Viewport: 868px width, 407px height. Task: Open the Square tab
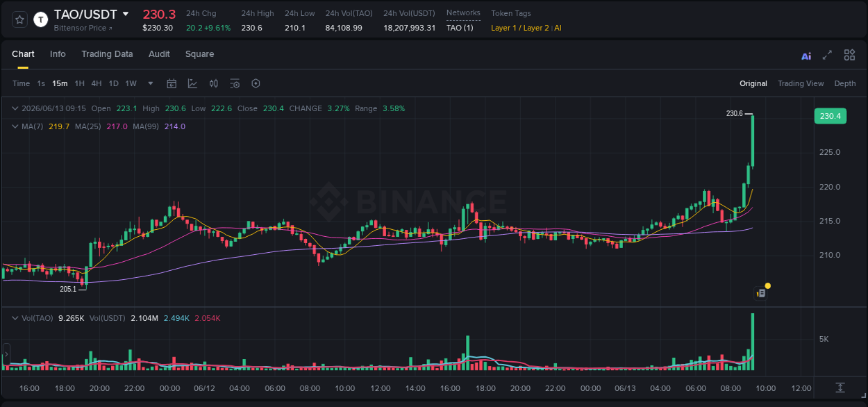199,54
